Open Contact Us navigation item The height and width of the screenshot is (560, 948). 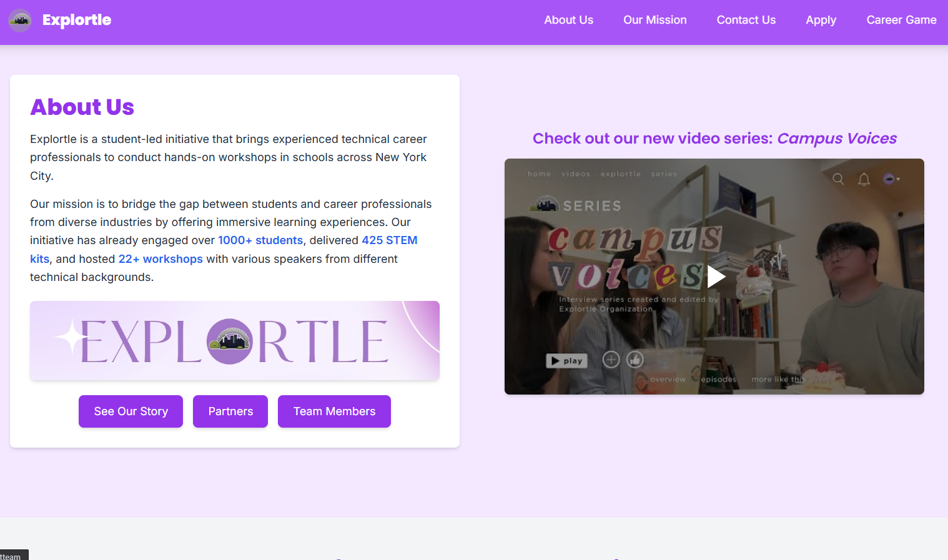746,20
